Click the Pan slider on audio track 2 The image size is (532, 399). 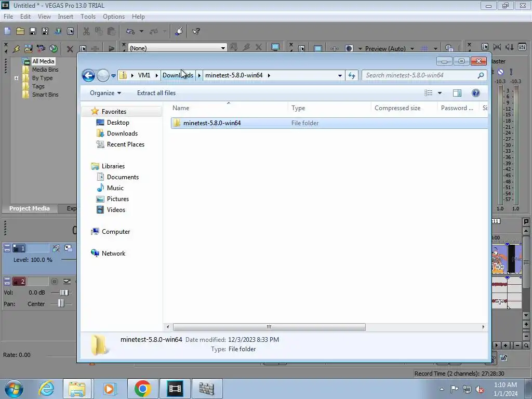pos(61,303)
